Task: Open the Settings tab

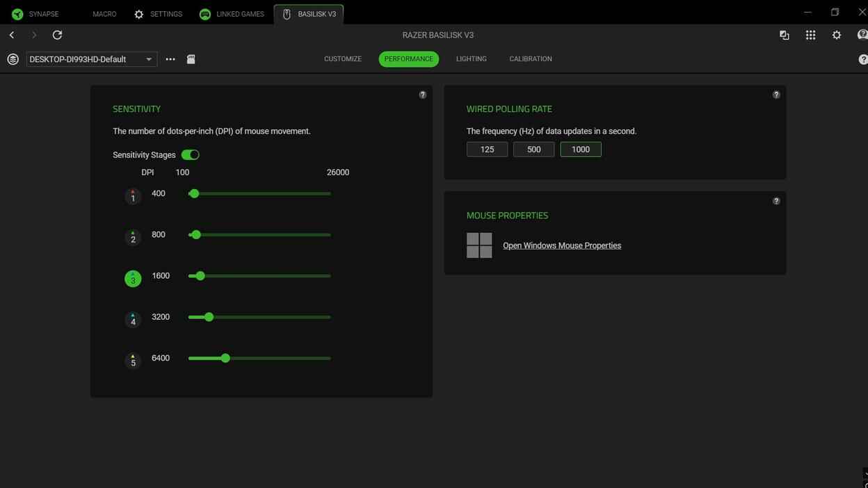Action: point(158,14)
